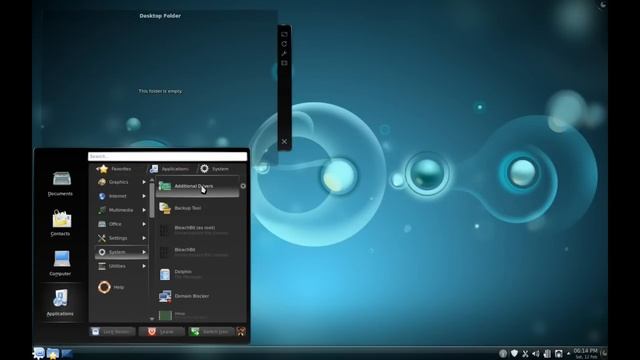Viewport: 640px width, 360px height.
Task: Click the Desktop Folder title
Action: click(160, 16)
